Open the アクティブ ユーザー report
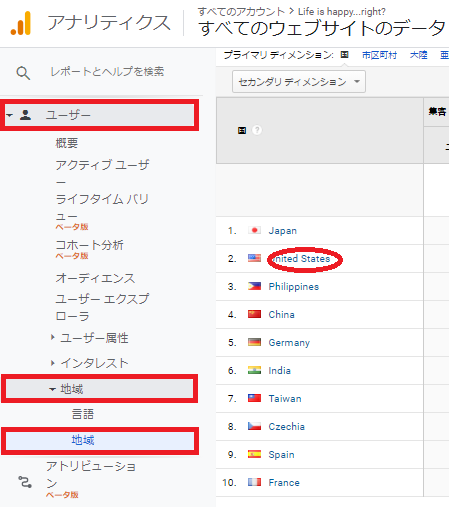The width and height of the screenshot is (449, 507). click(x=102, y=173)
